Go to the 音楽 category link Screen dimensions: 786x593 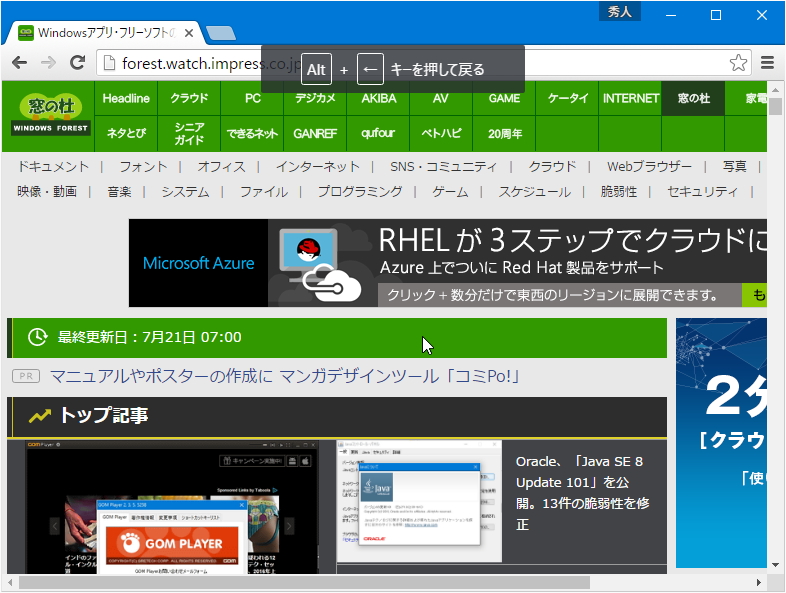pyautogui.click(x=119, y=191)
